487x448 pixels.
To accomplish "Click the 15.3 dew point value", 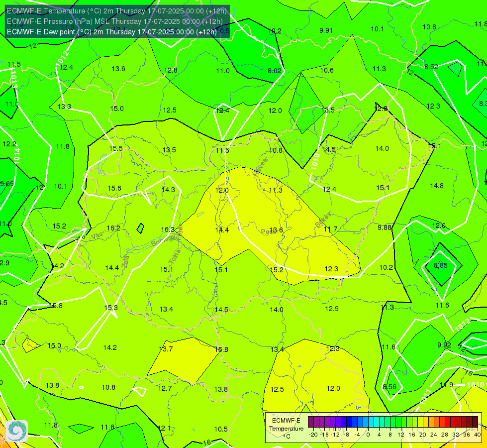I will coord(111,308).
